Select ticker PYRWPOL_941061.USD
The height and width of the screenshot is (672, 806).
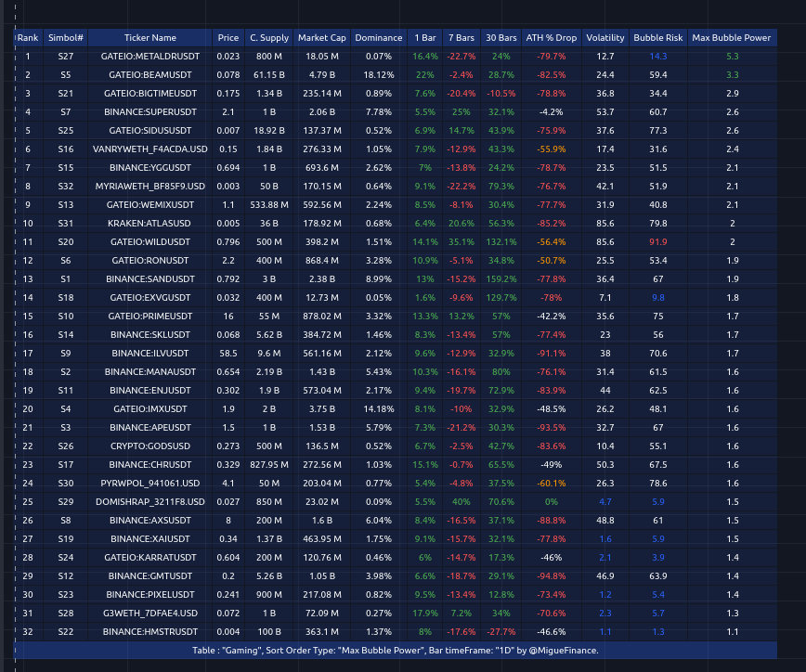[150, 483]
